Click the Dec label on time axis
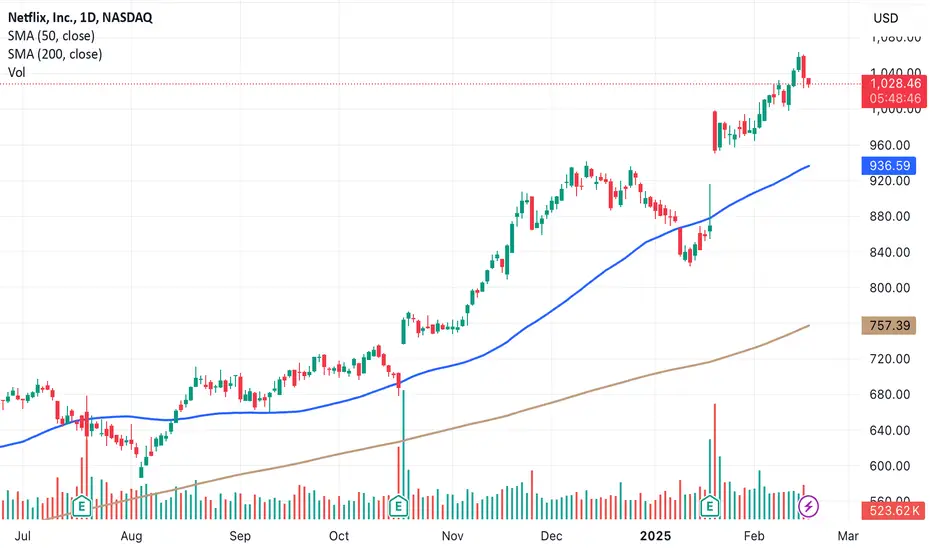This screenshot has width=932, height=550. tap(551, 536)
